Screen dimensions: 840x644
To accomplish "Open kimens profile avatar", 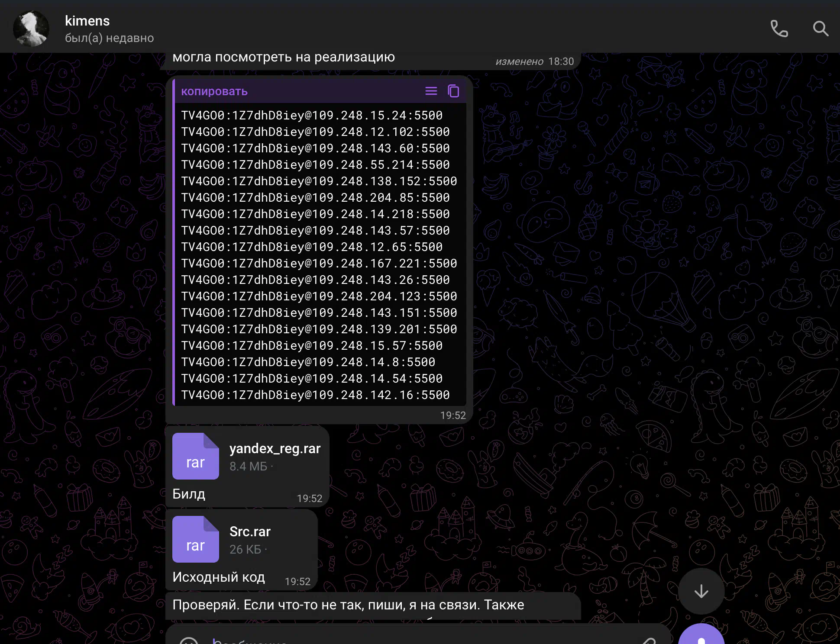I will click(31, 29).
